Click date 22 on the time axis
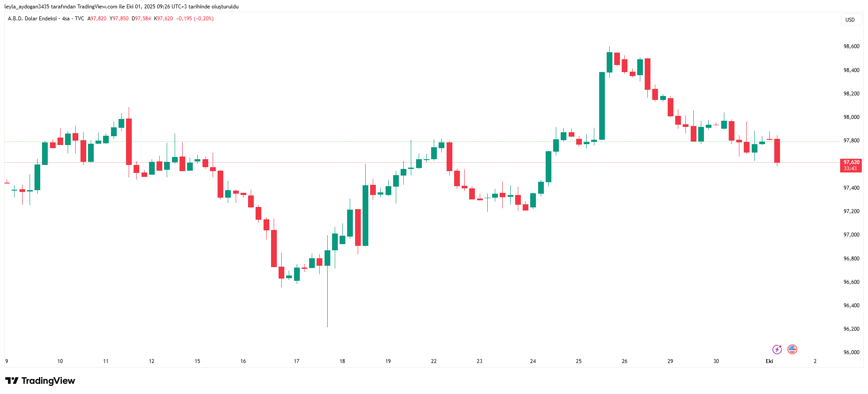The width and height of the screenshot is (868, 394). tap(434, 361)
